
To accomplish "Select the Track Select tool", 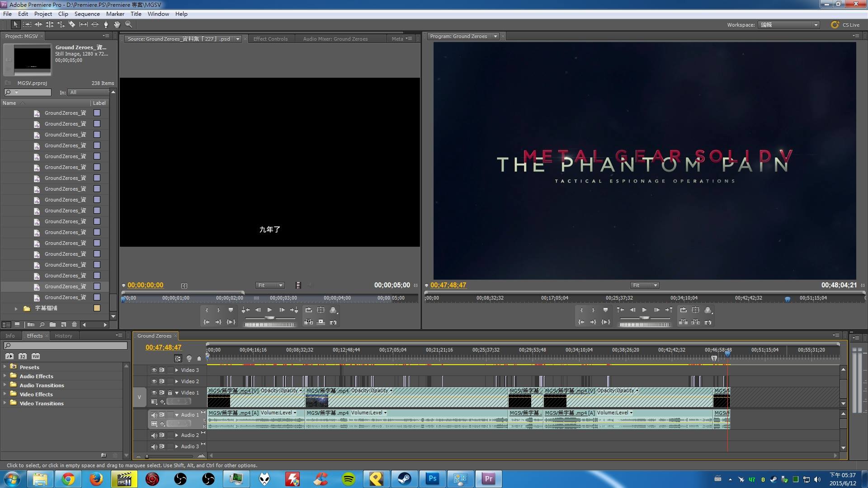I will pyautogui.click(x=27, y=24).
